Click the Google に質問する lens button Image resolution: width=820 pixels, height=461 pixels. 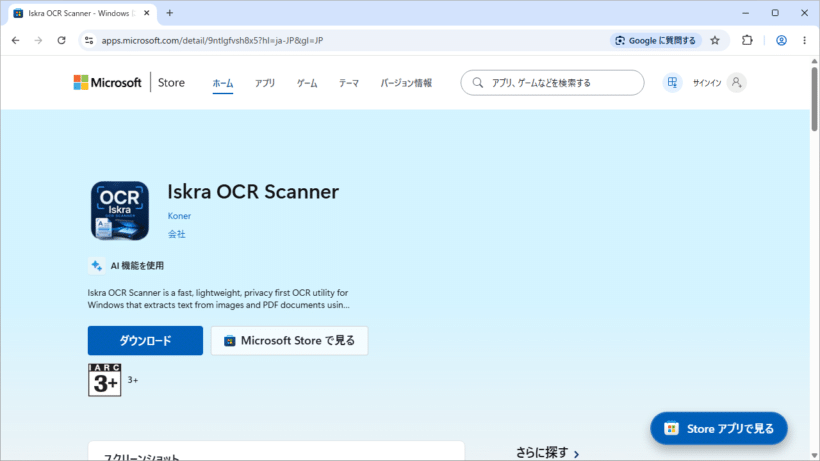[656, 40]
